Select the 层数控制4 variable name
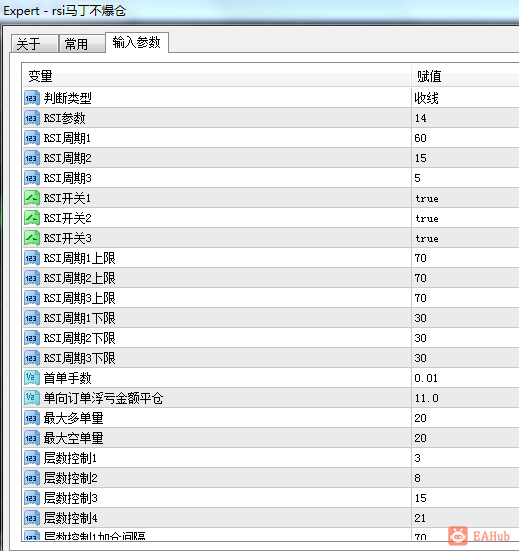 click(x=70, y=518)
